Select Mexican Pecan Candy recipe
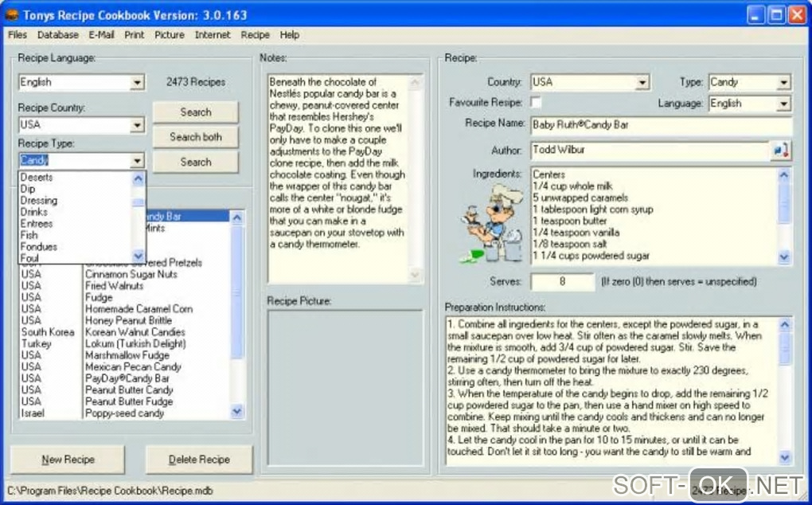Screen dimensions: 812x505 click(x=133, y=366)
